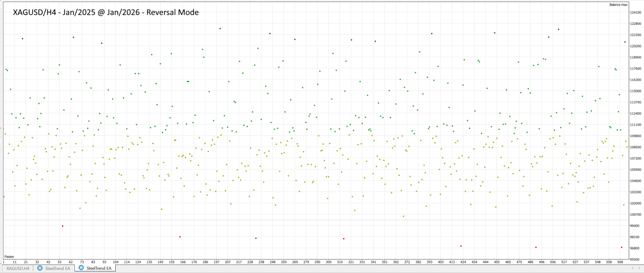Click the 107200 value on the balance axis
The width and height of the screenshot is (644, 273).
click(x=635, y=158)
